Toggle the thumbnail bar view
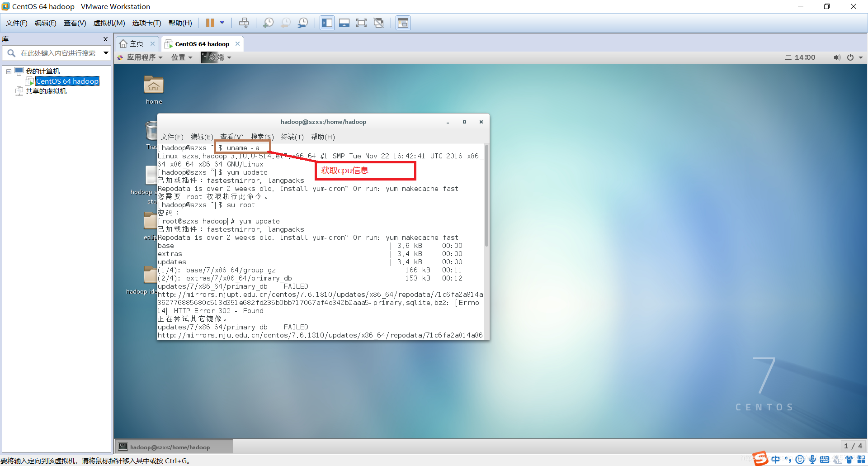The width and height of the screenshot is (868, 466). coord(344,23)
